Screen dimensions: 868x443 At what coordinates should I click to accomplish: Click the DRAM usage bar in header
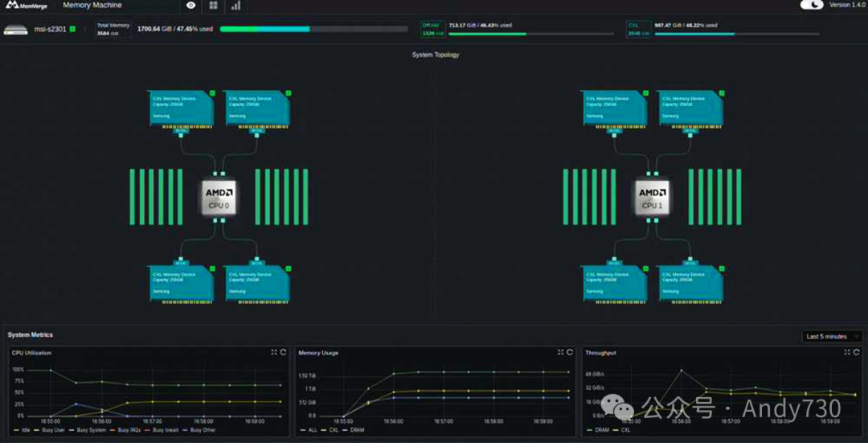[x=531, y=34]
